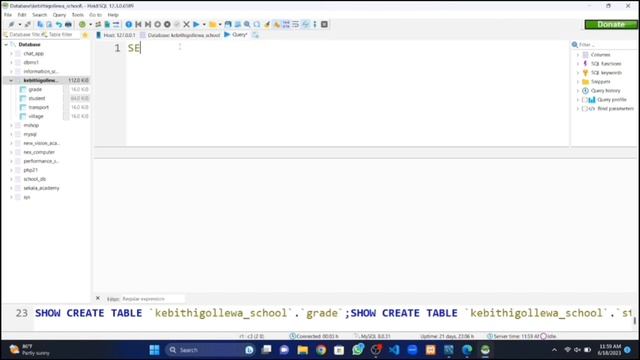
Task: Expand the school_db database node
Action: 11,179
